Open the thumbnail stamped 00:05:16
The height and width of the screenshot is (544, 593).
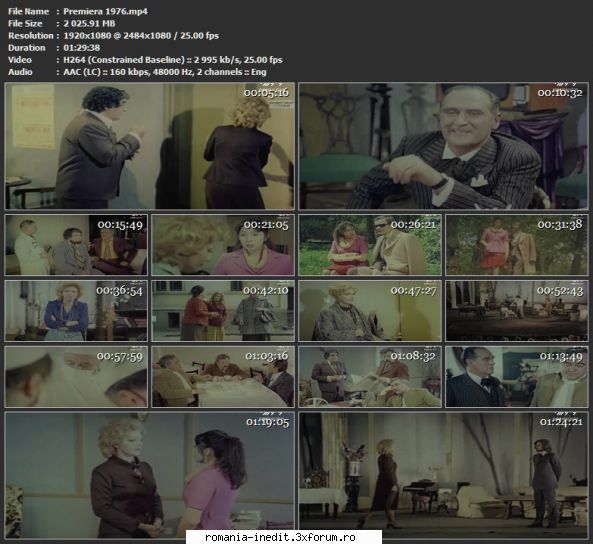pyautogui.click(x=149, y=146)
